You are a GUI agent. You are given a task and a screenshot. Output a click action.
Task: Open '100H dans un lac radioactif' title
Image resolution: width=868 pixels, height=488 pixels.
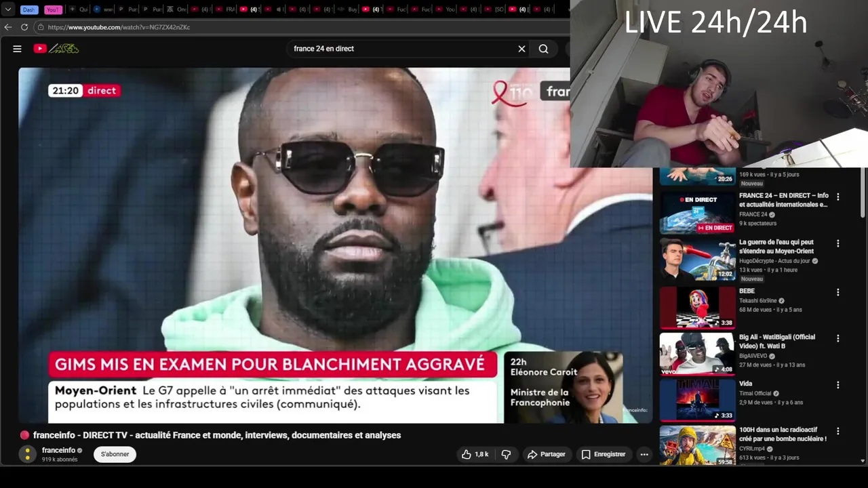[x=783, y=434]
